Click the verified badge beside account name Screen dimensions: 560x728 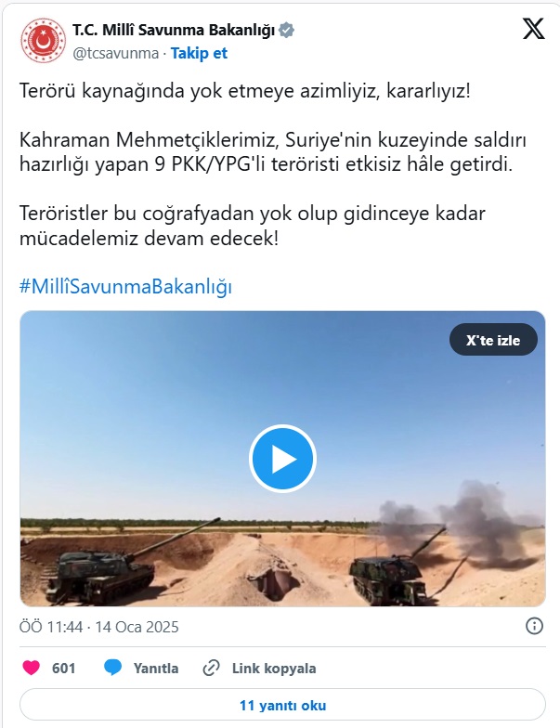[286, 30]
